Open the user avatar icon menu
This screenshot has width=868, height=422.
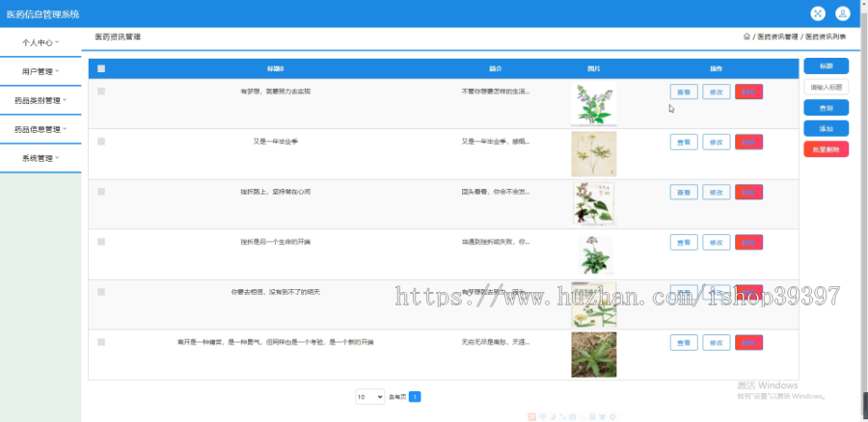pyautogui.click(x=843, y=13)
